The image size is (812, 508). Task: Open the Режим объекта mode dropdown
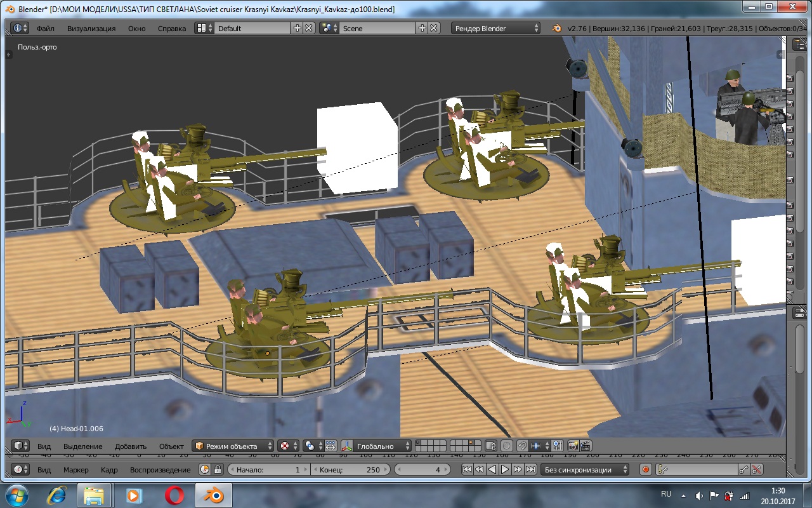[x=233, y=446]
